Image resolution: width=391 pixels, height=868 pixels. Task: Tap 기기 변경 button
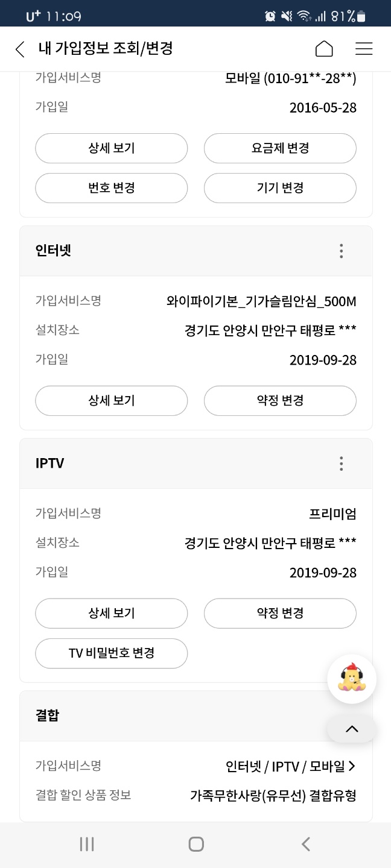pos(280,188)
